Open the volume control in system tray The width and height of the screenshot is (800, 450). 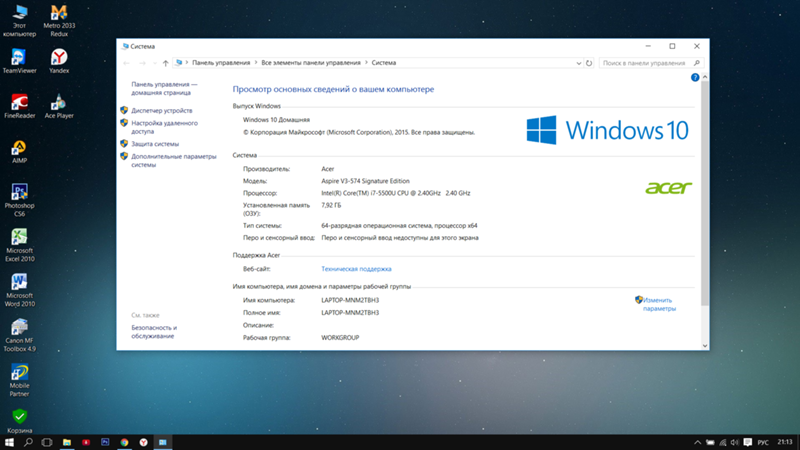pos(735,442)
